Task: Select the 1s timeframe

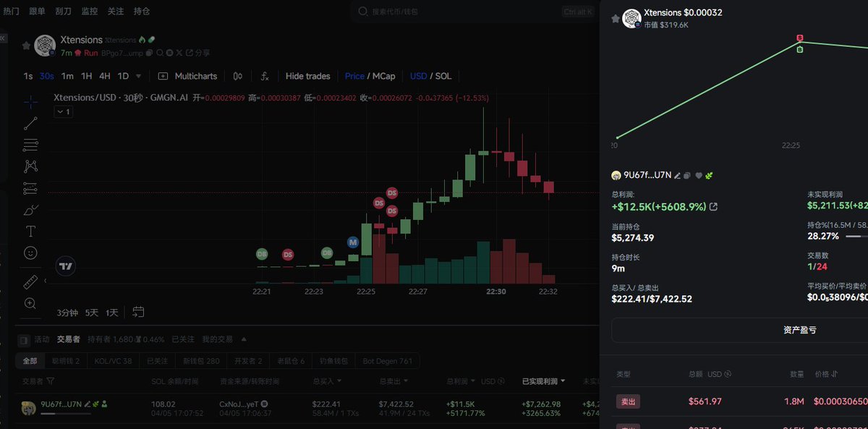Action: pos(28,76)
